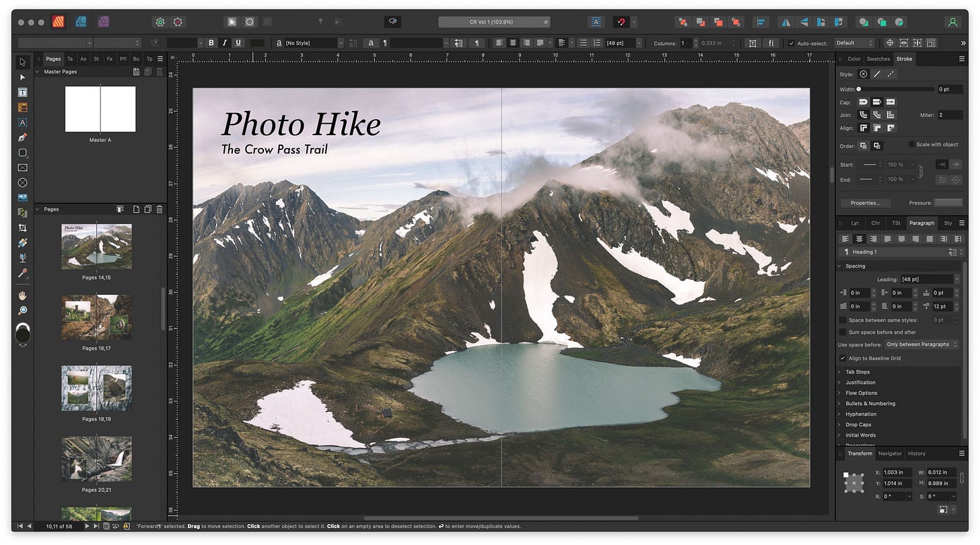Tick the Sum space before and after checkbox
The width and height of the screenshot is (980, 545).
843,332
